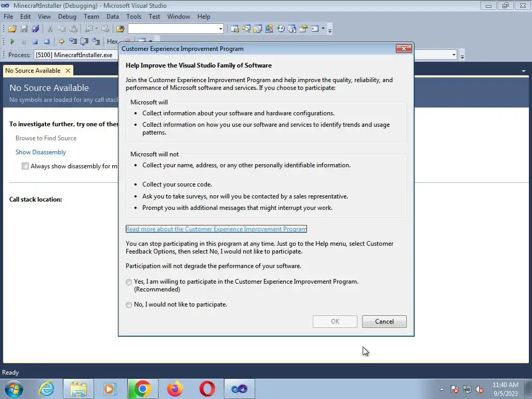
Task: Open the Windows Start menu
Action: (x=13, y=389)
